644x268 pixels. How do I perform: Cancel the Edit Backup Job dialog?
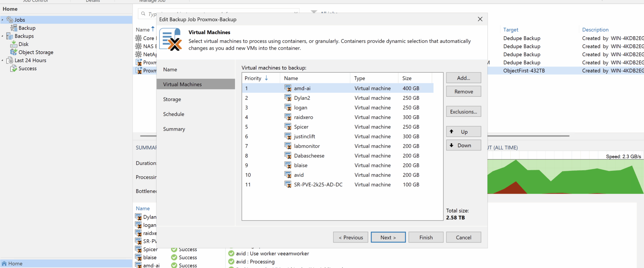[x=464, y=237]
